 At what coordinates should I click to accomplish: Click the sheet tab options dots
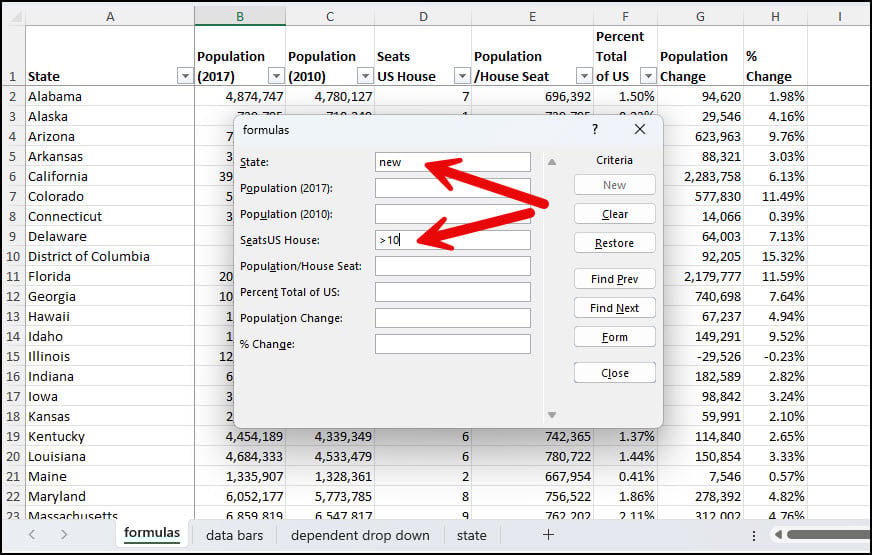(x=754, y=535)
